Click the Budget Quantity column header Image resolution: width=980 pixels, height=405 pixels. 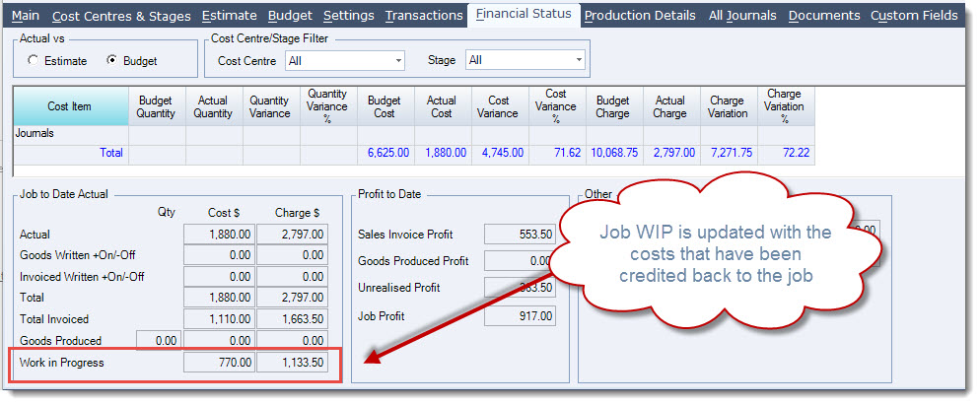tap(156, 106)
